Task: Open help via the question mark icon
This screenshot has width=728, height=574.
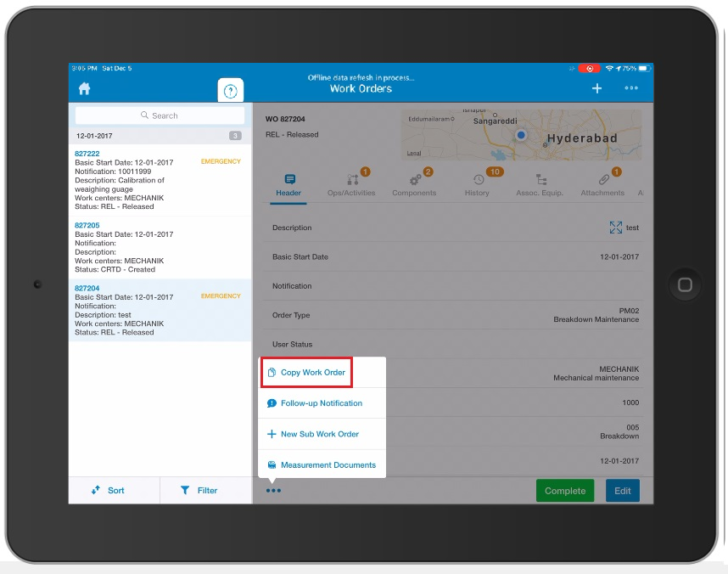Action: click(230, 91)
